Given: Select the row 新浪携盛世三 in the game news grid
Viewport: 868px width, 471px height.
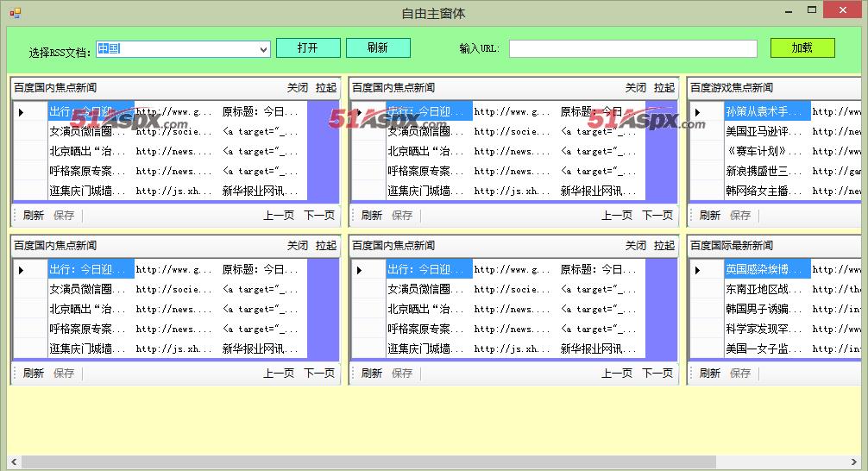Looking at the screenshot, I should coord(767,171).
